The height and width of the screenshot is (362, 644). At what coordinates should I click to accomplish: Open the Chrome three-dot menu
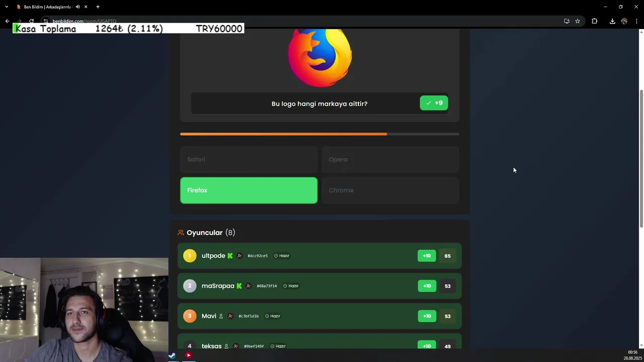point(637,21)
